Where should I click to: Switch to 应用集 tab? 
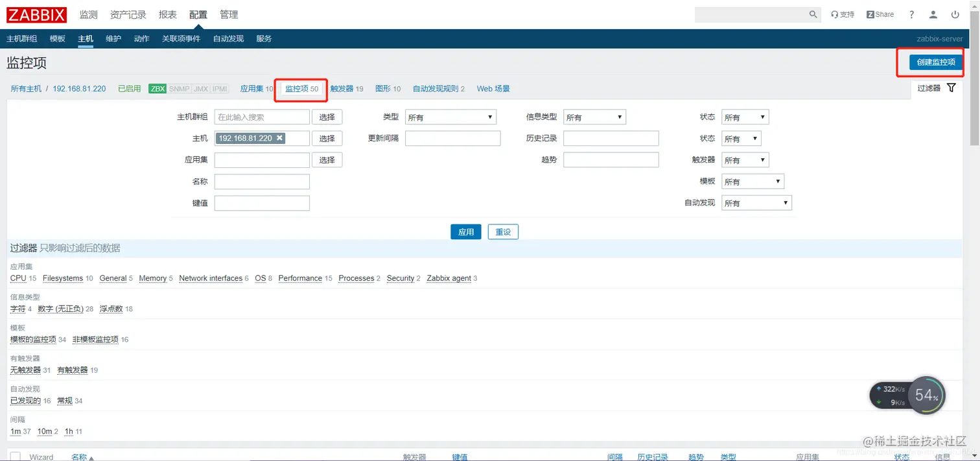pos(252,89)
